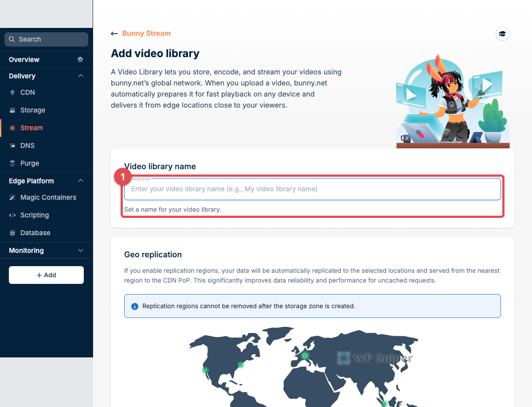This screenshot has width=532, height=407.
Task: Click the 'Replication regions cannot be removed' notice
Action: (313, 306)
